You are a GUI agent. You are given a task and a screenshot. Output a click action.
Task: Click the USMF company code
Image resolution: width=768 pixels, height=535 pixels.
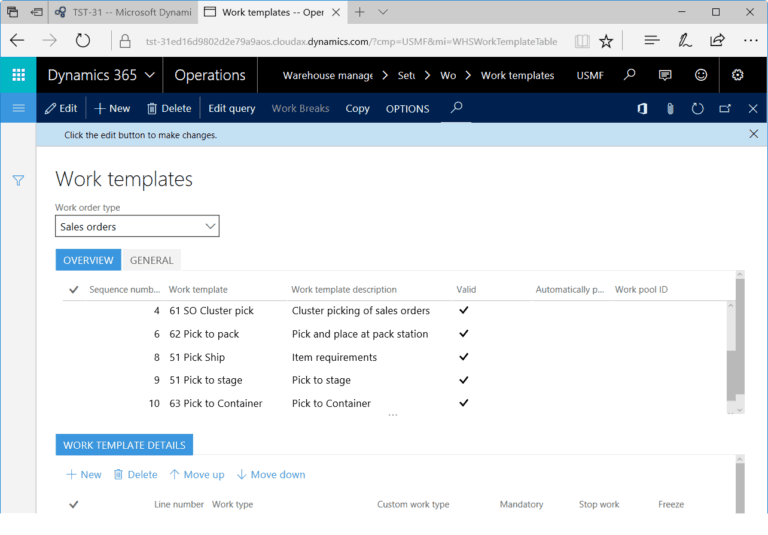[x=590, y=75]
